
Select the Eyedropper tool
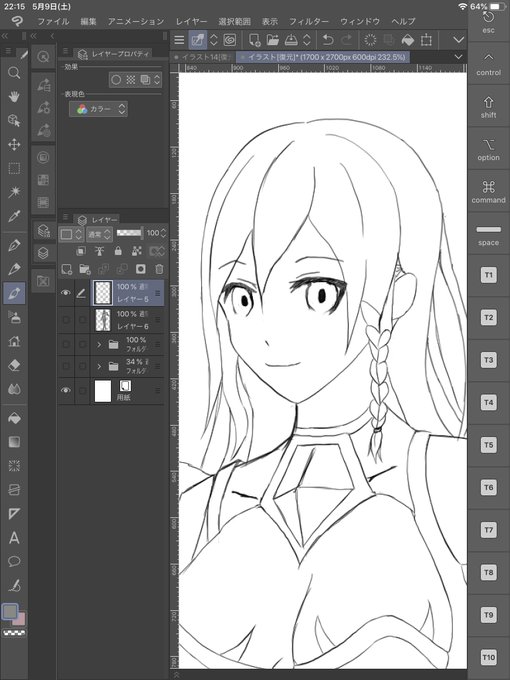(x=14, y=216)
